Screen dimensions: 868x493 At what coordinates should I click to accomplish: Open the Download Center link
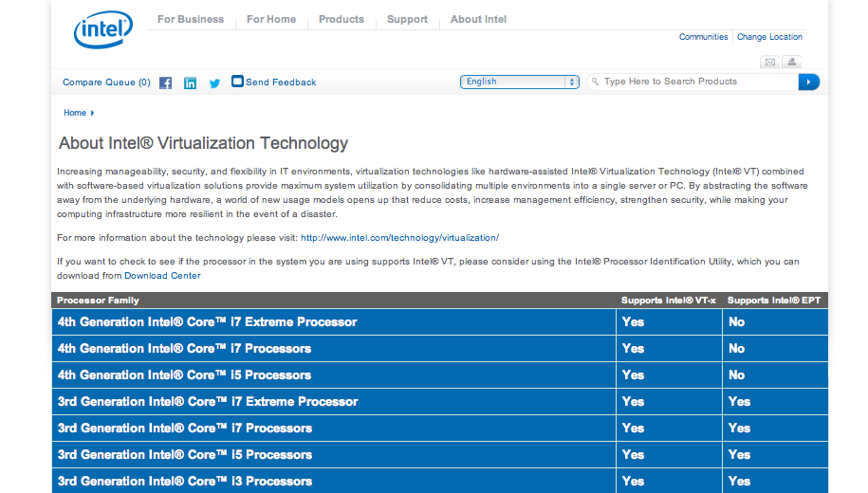coord(162,276)
